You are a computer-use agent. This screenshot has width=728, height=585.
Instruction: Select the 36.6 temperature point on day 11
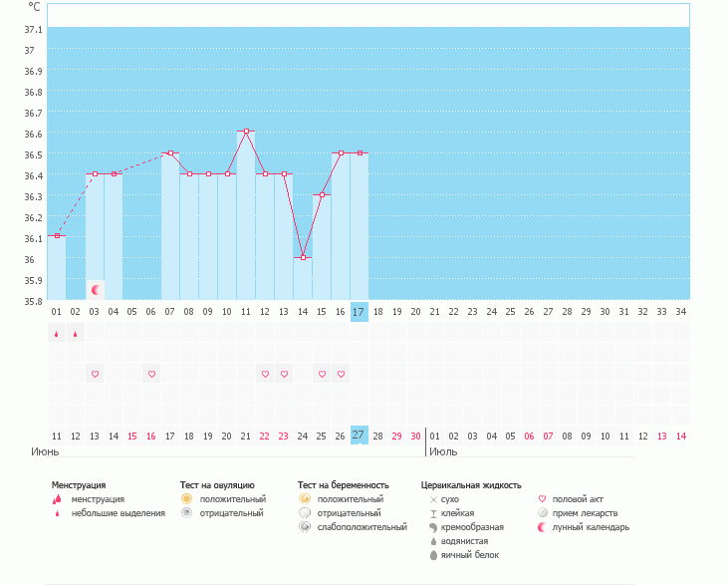(x=246, y=132)
